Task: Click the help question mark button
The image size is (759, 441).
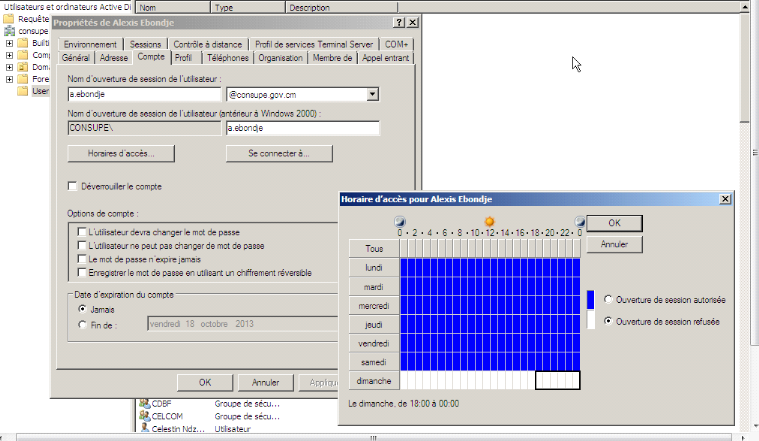Action: pos(399,21)
